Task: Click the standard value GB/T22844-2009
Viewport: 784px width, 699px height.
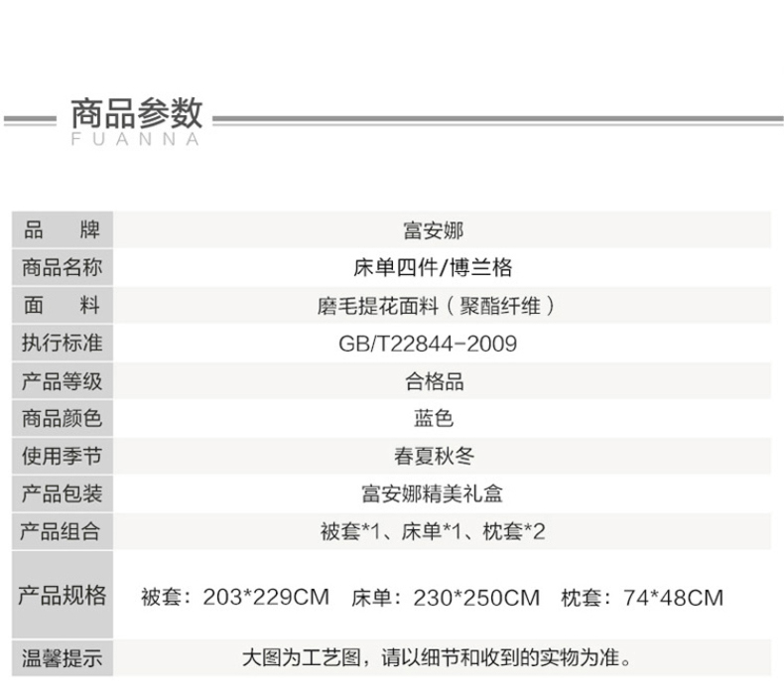Action: [x=428, y=344]
